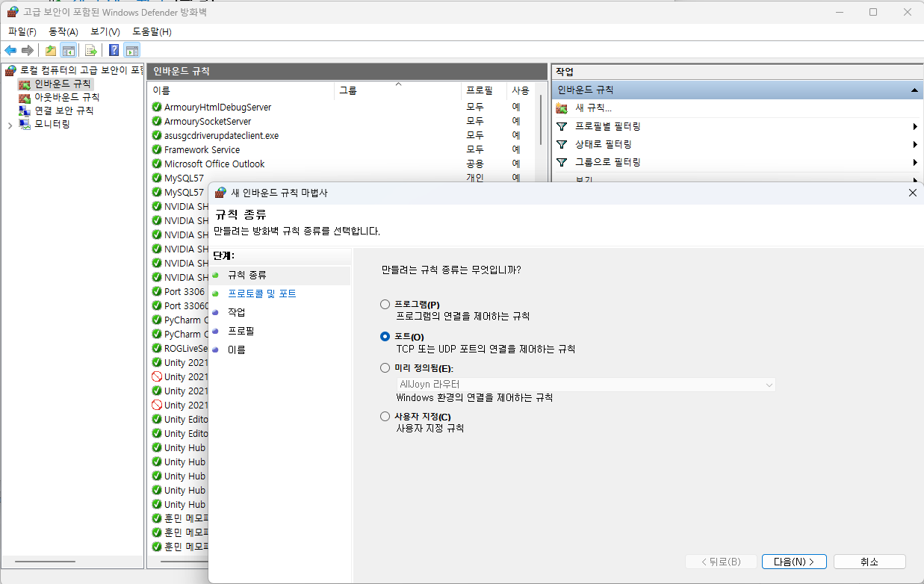Expand the 모니터링 tree node arrow
This screenshot has height=584, width=924.
tap(10, 125)
